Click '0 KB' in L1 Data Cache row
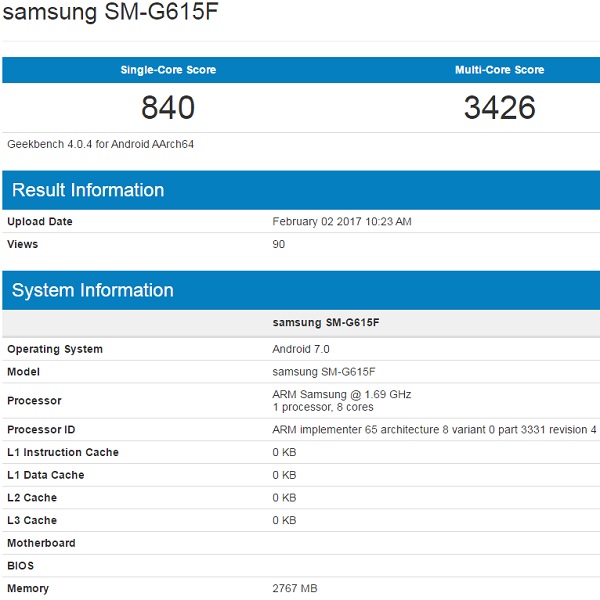Image resolution: width=600 pixels, height=600 pixels. click(284, 475)
